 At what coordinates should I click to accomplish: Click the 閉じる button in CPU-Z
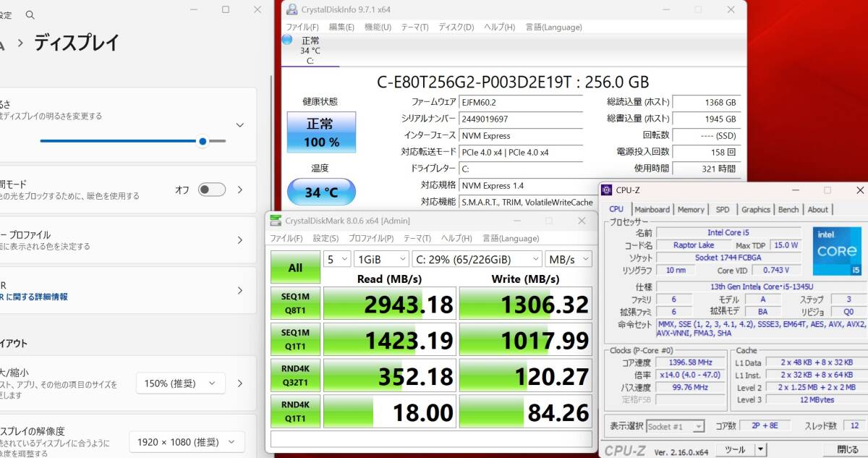tap(846, 449)
